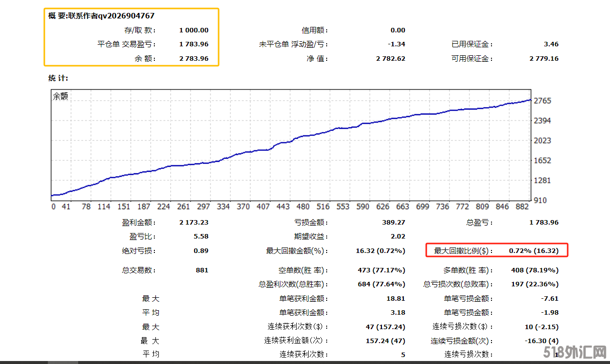Image resolution: width=610 pixels, height=364 pixels.
Task: Select the '余 额:' label in the summary
Action: click(x=145, y=58)
